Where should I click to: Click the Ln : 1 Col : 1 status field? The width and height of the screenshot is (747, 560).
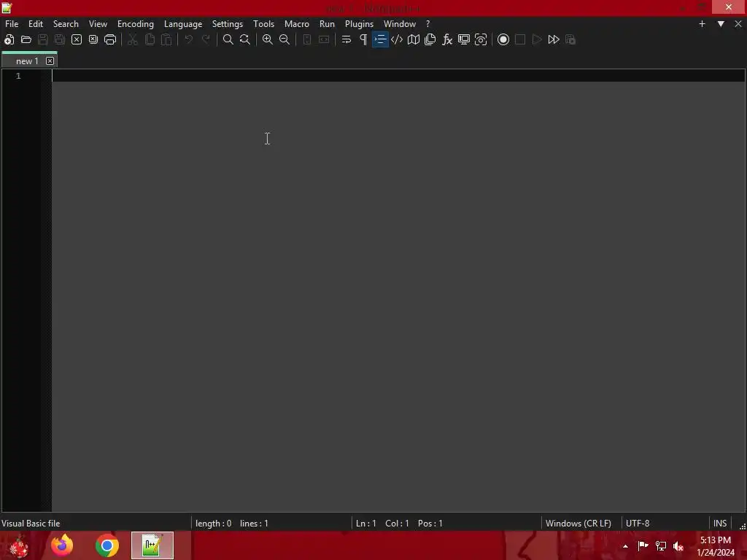(399, 524)
